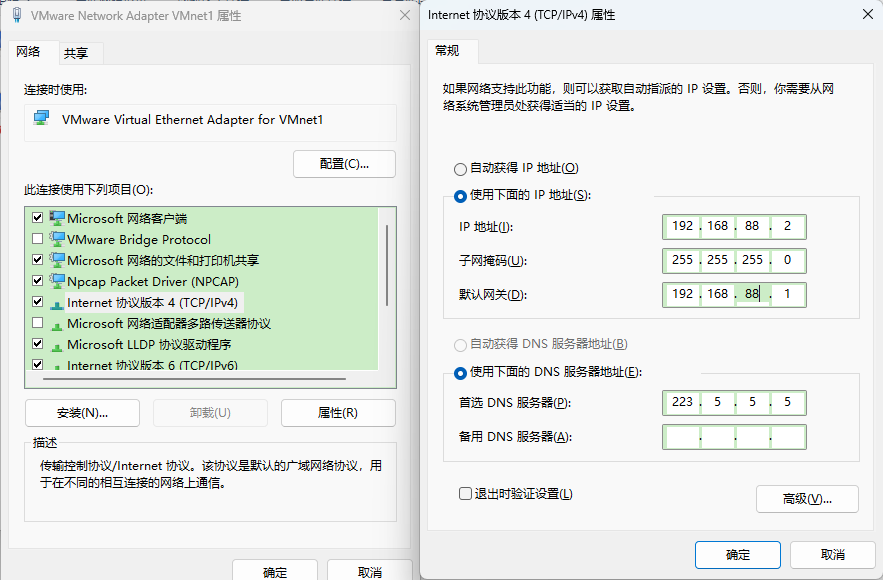Toggle the Internet 协议版本 6 (TCP/IPv6) checkbox
The image size is (883, 580).
[38, 364]
